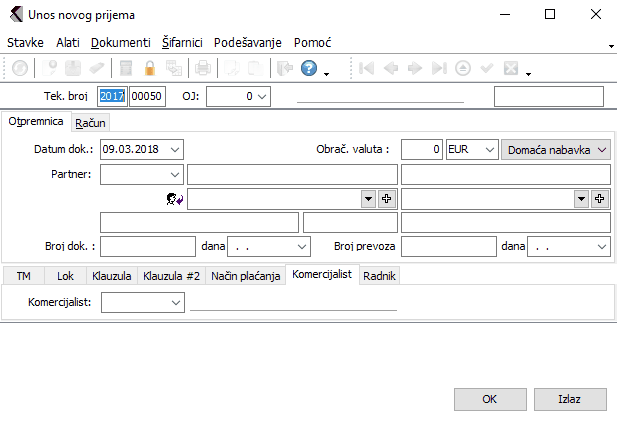
Task: Click the plus button beside right address combo
Action: (x=601, y=199)
